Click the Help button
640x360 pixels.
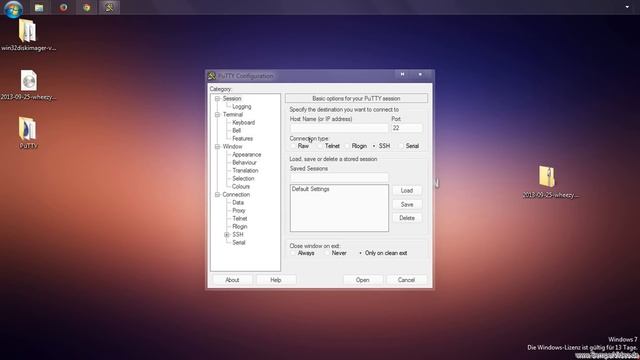pos(276,280)
